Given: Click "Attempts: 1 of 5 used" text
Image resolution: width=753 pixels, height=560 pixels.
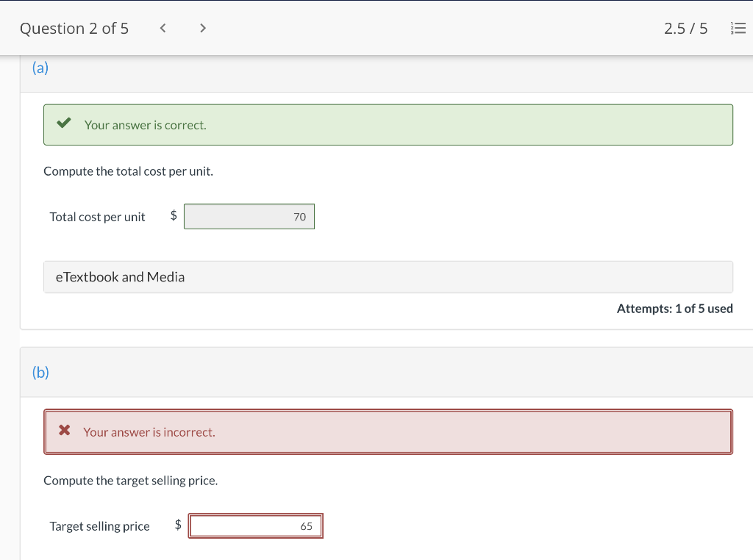Looking at the screenshot, I should coord(674,309).
